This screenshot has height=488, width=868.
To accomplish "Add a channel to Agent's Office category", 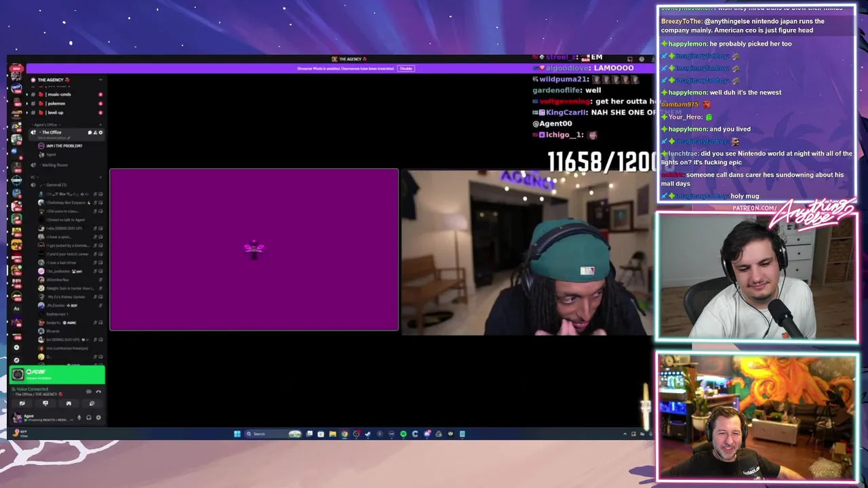I will click(x=100, y=125).
